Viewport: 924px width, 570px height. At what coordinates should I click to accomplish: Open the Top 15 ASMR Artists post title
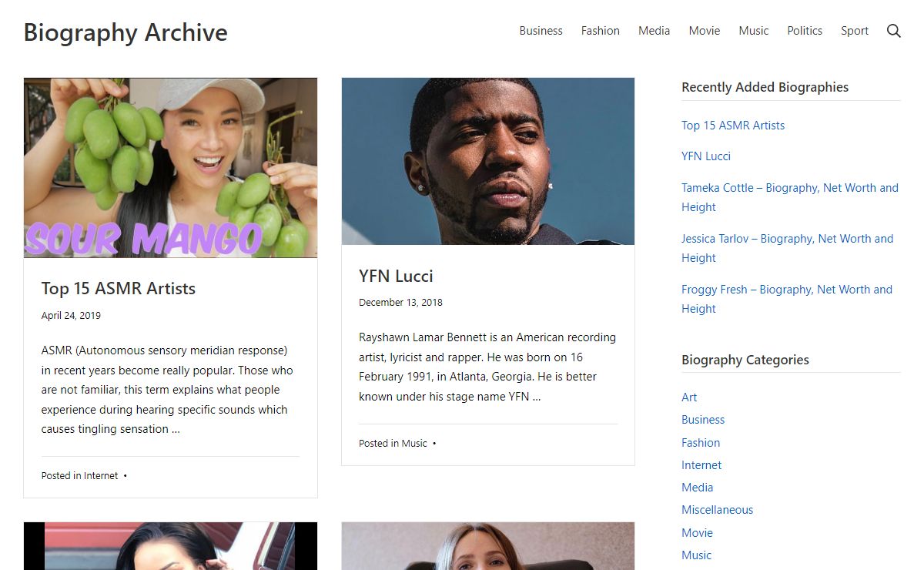pos(119,289)
